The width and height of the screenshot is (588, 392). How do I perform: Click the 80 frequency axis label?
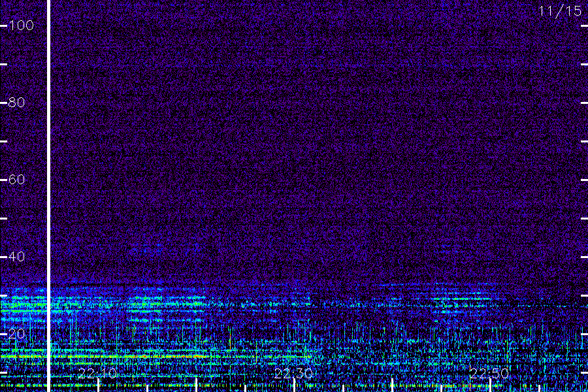(16, 103)
